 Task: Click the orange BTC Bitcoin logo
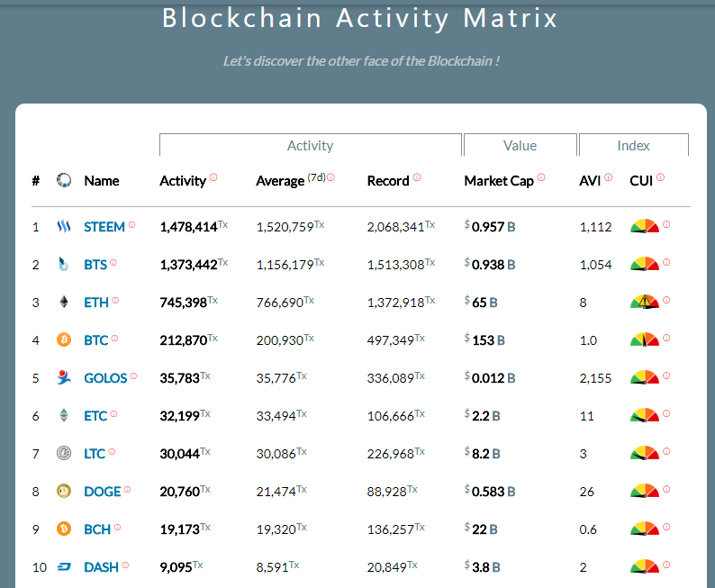click(64, 339)
